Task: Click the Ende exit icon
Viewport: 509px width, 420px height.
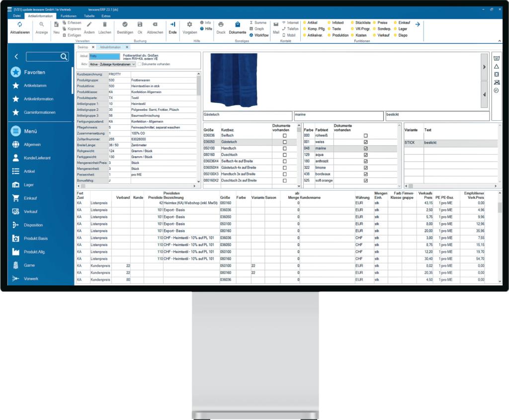Action: [x=172, y=24]
